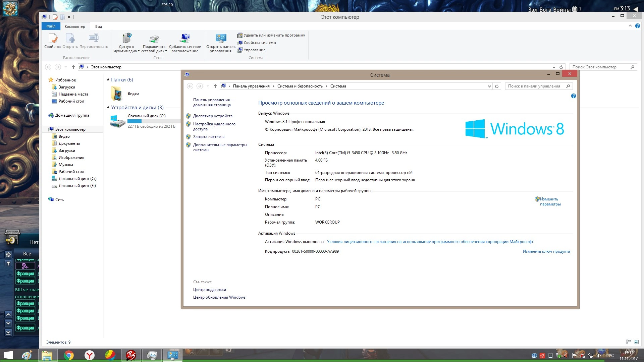Image resolution: width=644 pixels, height=362 pixels.
Task: Click Система и безопасность breadcrumb
Action: [300, 86]
